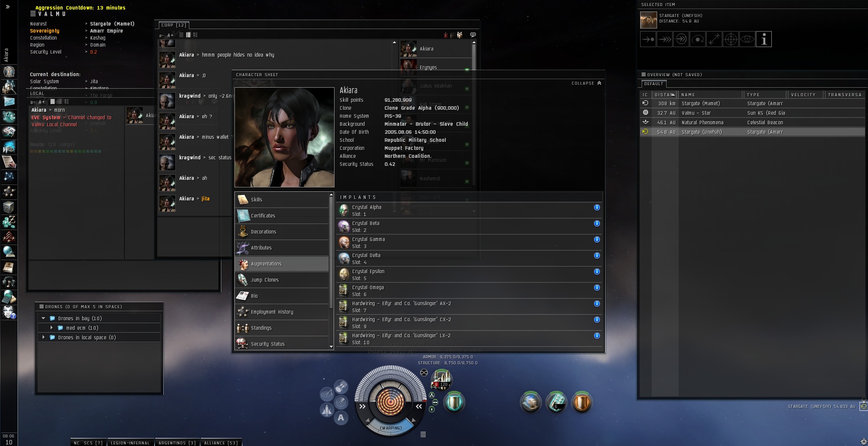Open the Drones window menu

(42, 307)
